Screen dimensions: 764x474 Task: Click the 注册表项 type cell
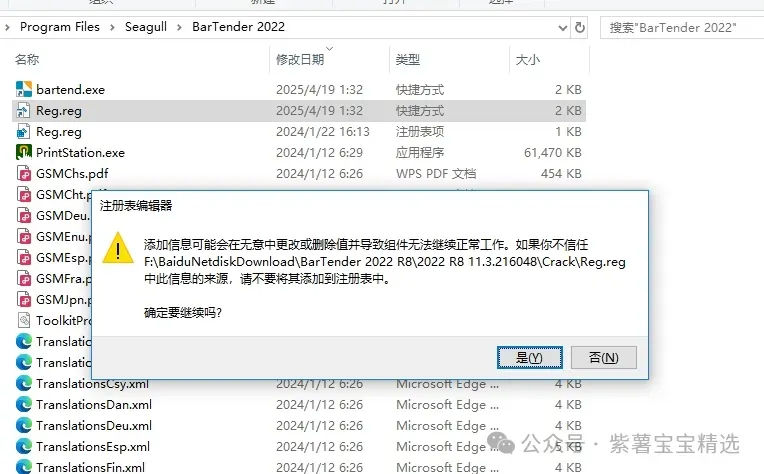pos(420,132)
